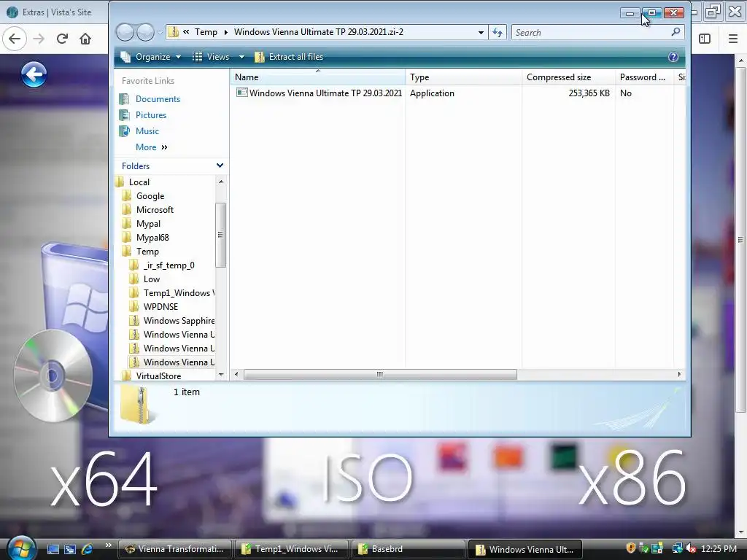Select the Local folder in tree
Viewport: 747px width, 560px height.
139,182
